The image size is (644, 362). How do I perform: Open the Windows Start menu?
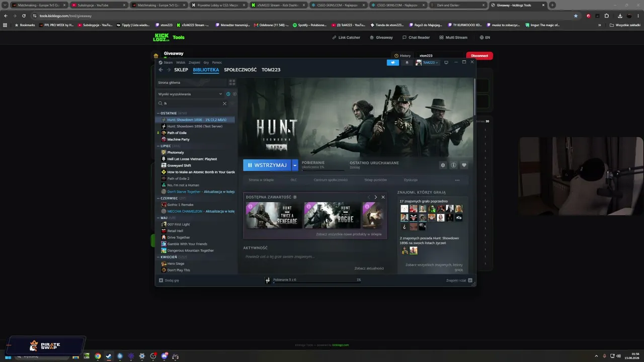click(8, 356)
